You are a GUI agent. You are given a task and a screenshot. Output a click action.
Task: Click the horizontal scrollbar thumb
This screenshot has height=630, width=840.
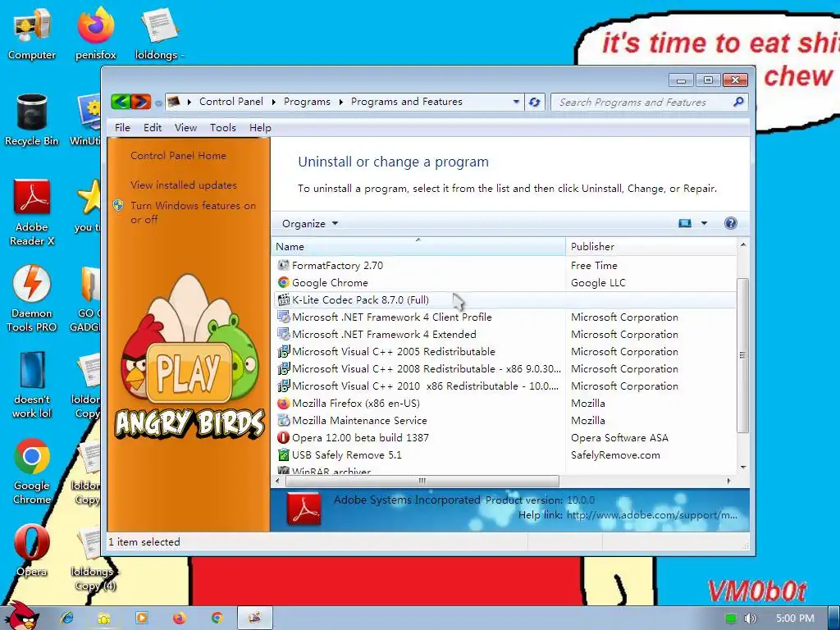click(x=422, y=481)
